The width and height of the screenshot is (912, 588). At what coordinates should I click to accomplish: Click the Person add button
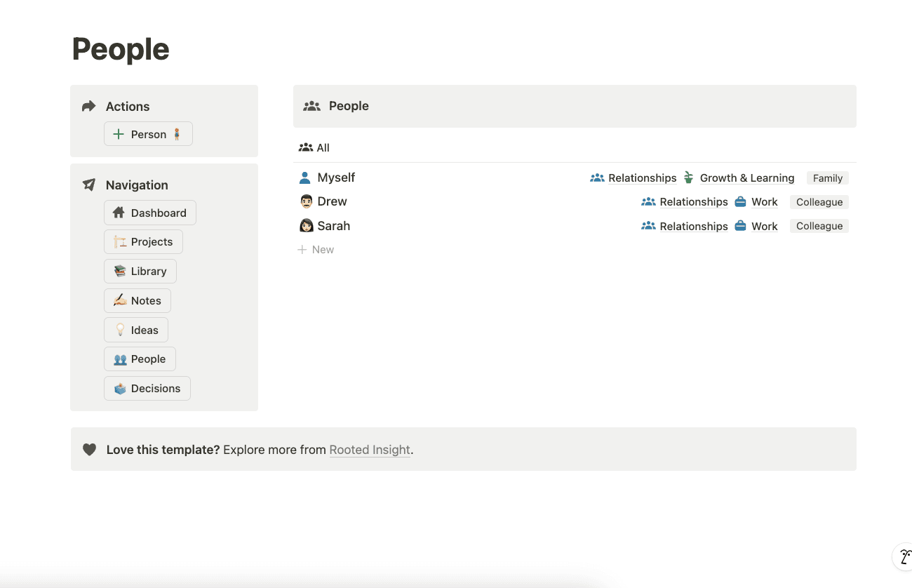coord(148,134)
